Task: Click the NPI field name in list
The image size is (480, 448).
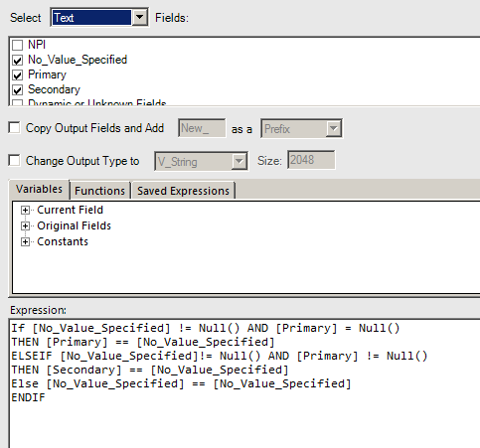Action: click(37, 45)
